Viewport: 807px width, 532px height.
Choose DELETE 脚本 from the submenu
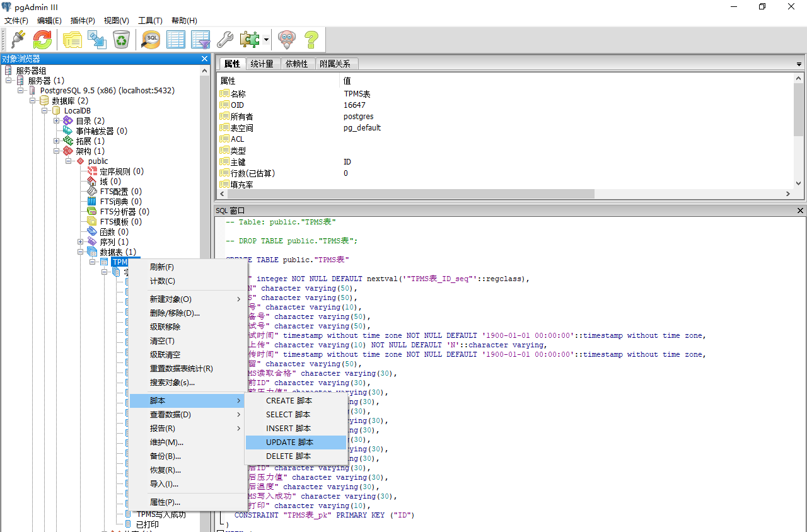pos(296,456)
